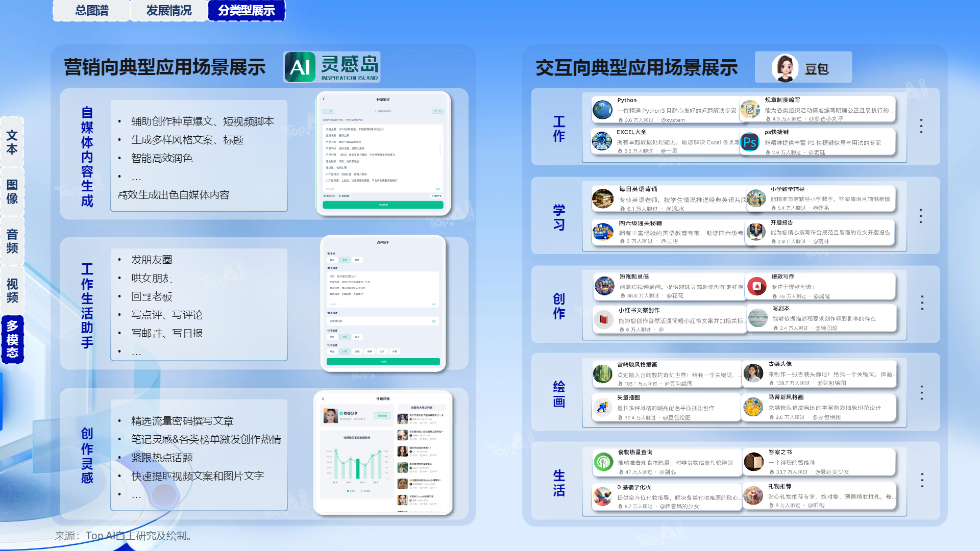Select the 视频 side tab
Screen dimensions: 980x551
(12, 290)
